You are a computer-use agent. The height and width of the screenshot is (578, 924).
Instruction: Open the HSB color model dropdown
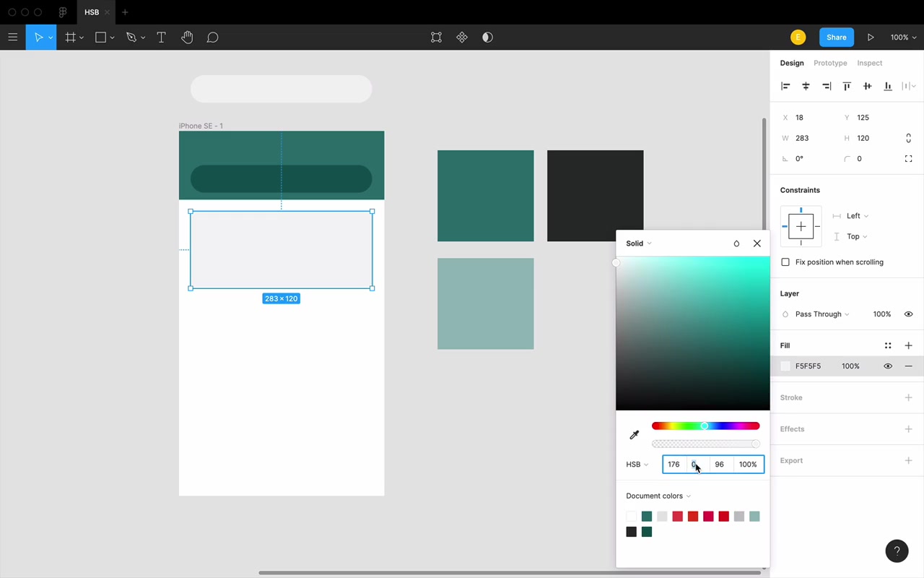[x=637, y=465]
